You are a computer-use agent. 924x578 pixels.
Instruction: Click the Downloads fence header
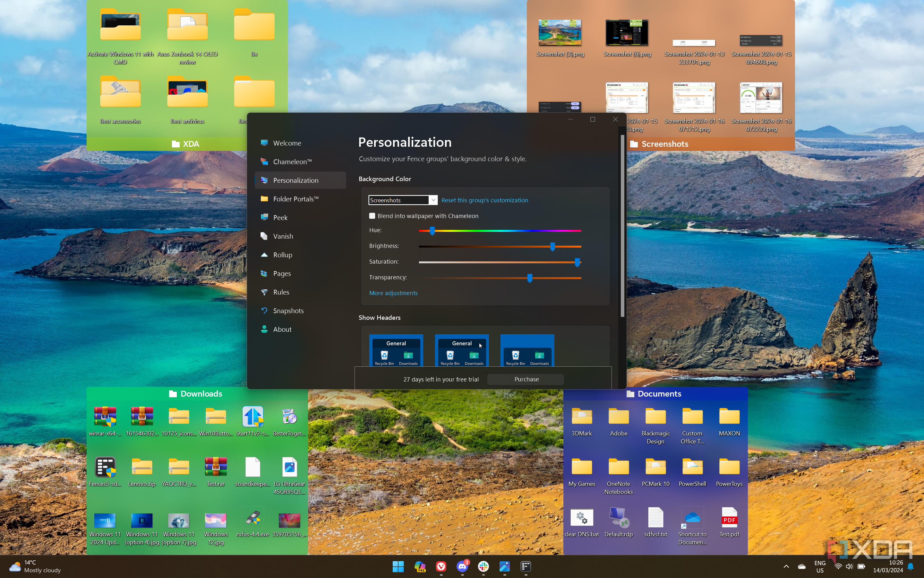point(197,394)
